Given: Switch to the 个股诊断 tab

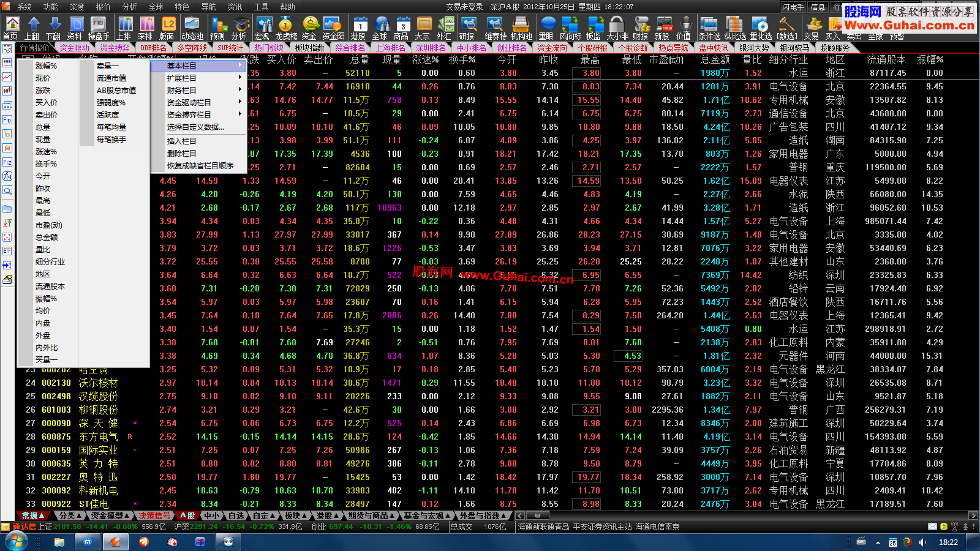Looking at the screenshot, I should 633,47.
